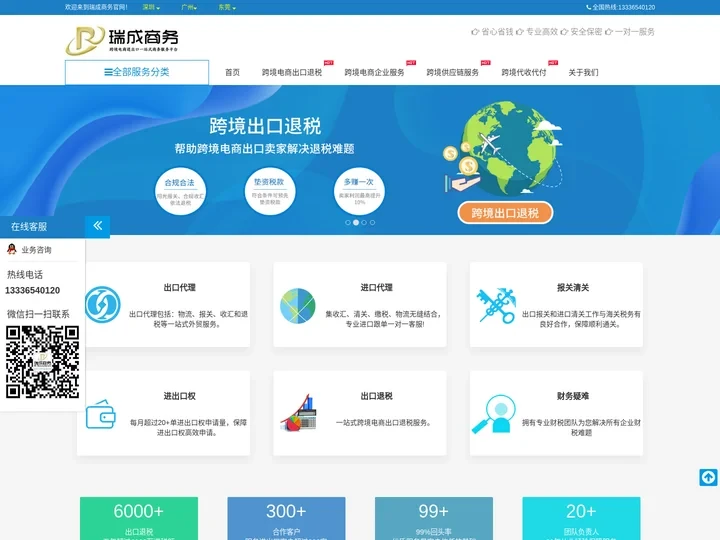Go to the 首页 nav item
The image size is (720, 540).
[x=232, y=73]
